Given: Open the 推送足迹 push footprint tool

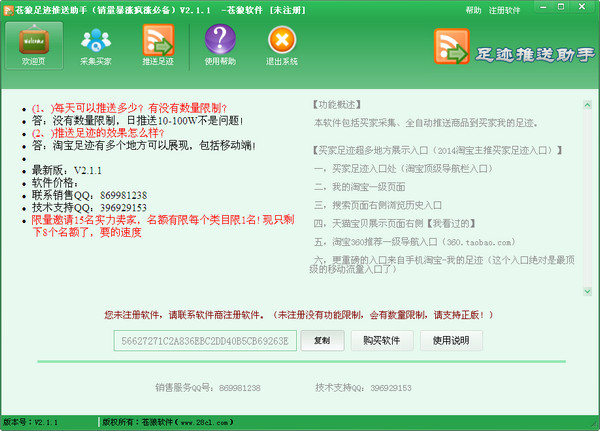Looking at the screenshot, I should click(158, 46).
